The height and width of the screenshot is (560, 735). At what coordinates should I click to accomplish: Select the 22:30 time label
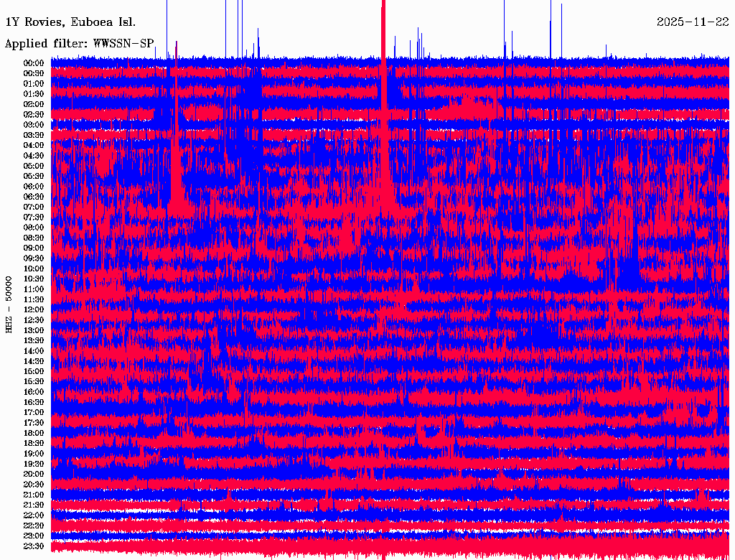[x=34, y=526]
